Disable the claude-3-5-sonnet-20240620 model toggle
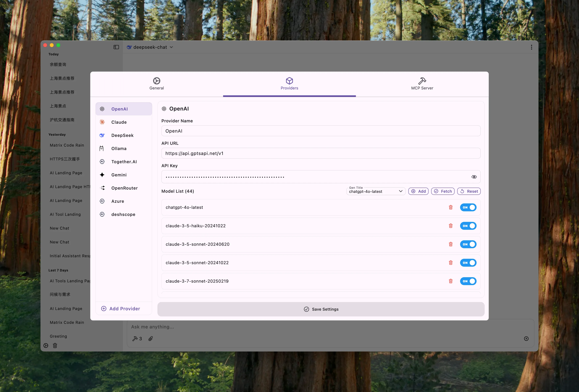The height and width of the screenshot is (392, 579). coord(468,244)
